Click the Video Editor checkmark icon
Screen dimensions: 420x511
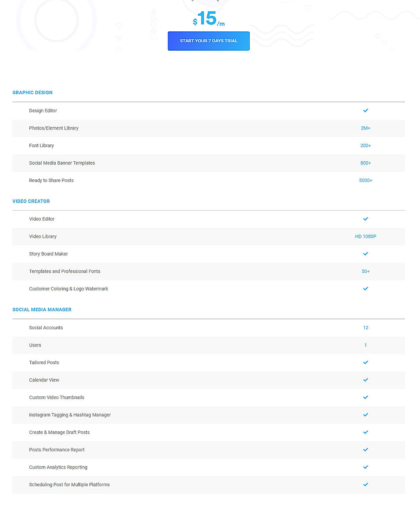tap(365, 219)
